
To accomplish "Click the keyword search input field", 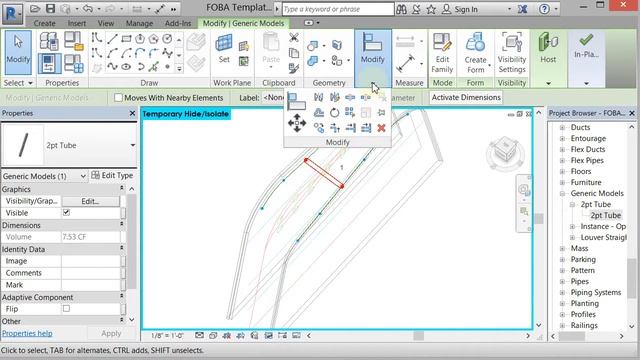I will click(338, 9).
